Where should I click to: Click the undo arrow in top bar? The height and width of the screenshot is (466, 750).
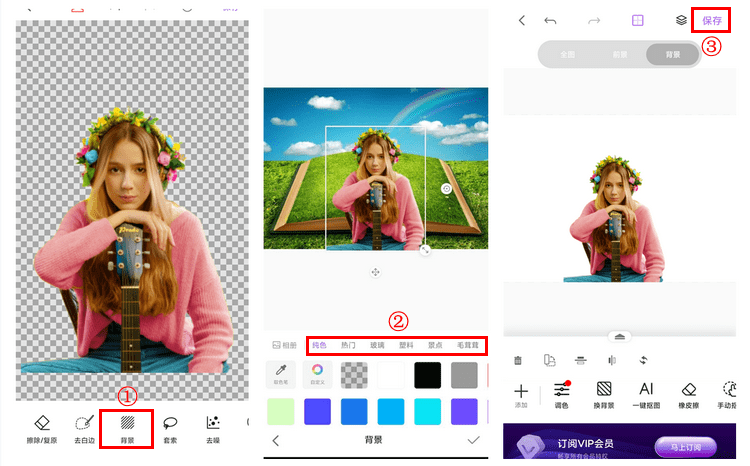tap(550, 20)
